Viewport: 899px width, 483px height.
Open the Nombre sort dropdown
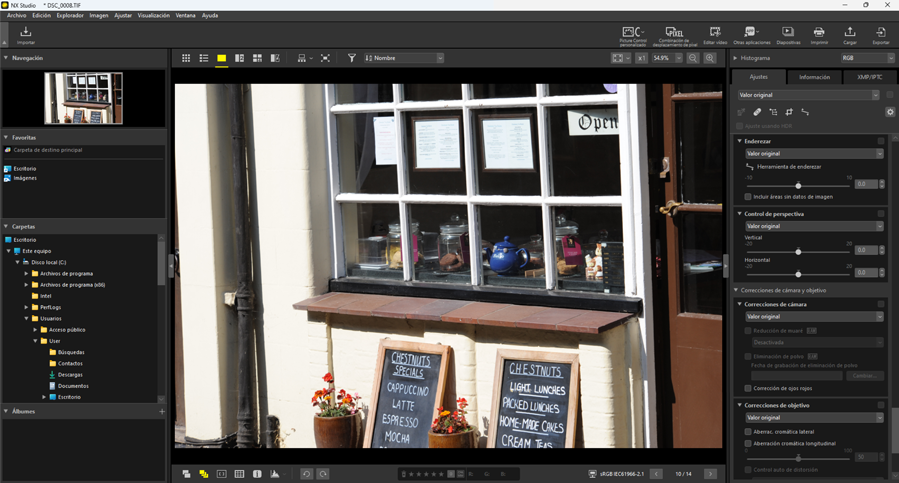[404, 59]
